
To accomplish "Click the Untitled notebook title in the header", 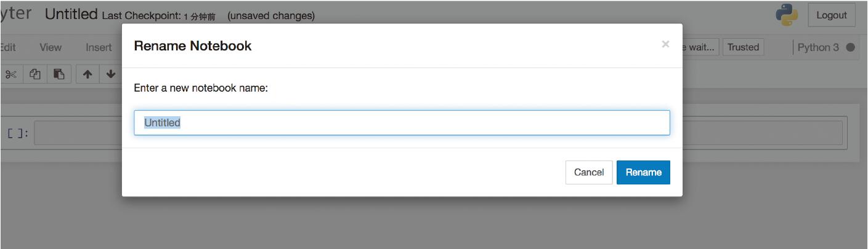I will 71,14.
